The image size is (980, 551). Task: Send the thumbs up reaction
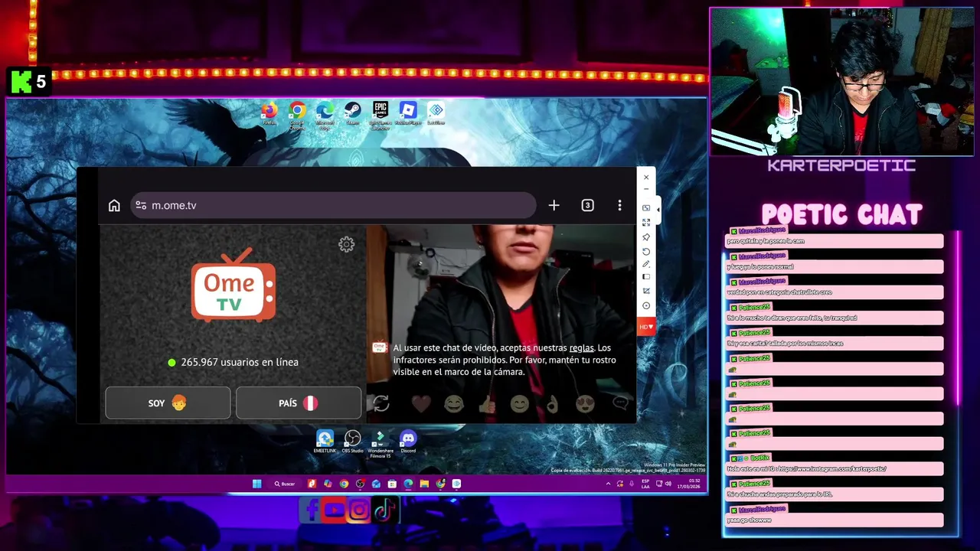coord(487,403)
